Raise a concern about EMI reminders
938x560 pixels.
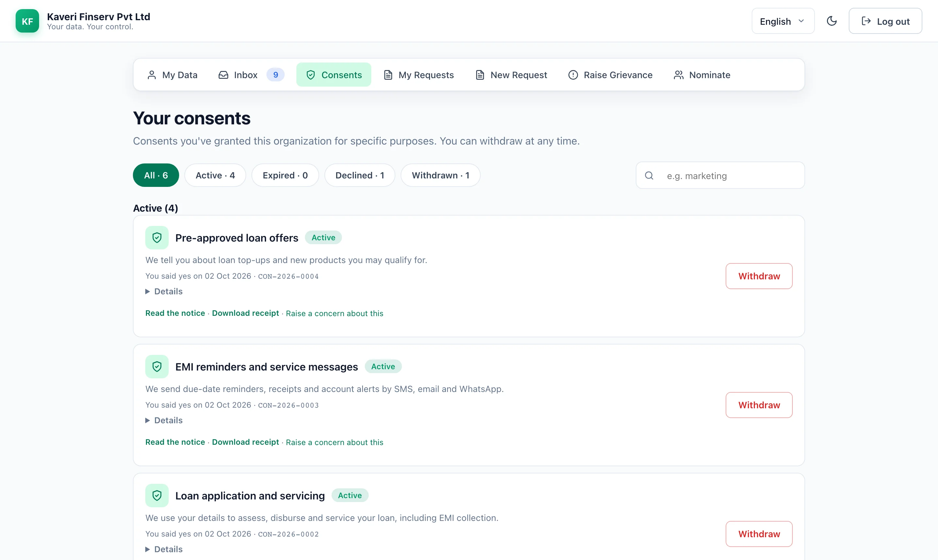[334, 442]
